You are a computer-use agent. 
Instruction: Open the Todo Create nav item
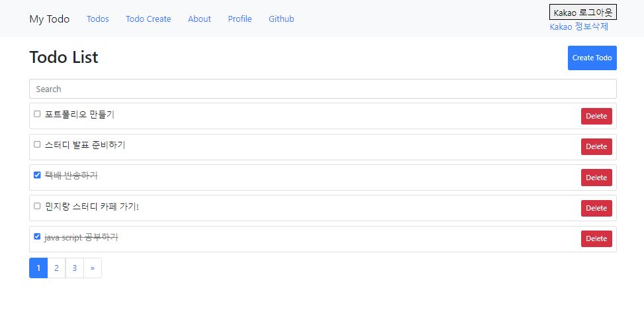click(148, 19)
